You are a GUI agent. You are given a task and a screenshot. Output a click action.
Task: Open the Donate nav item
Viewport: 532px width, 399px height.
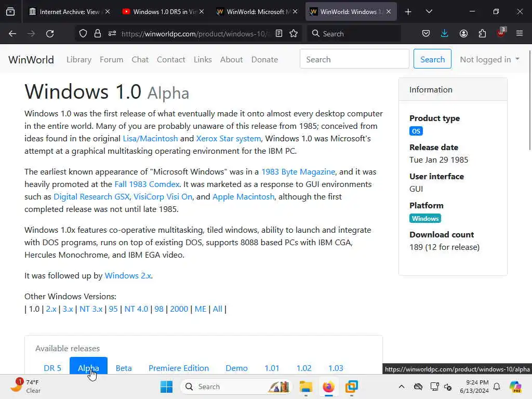(264, 59)
